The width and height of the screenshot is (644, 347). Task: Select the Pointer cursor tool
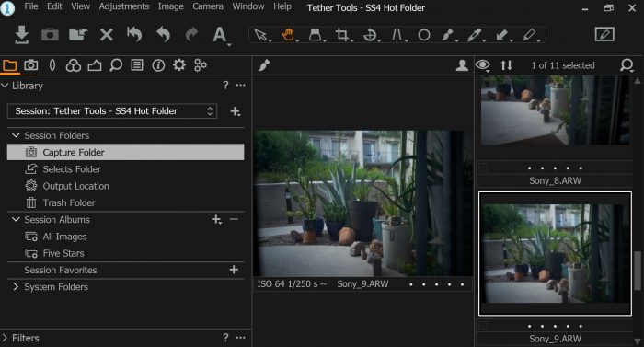point(260,35)
